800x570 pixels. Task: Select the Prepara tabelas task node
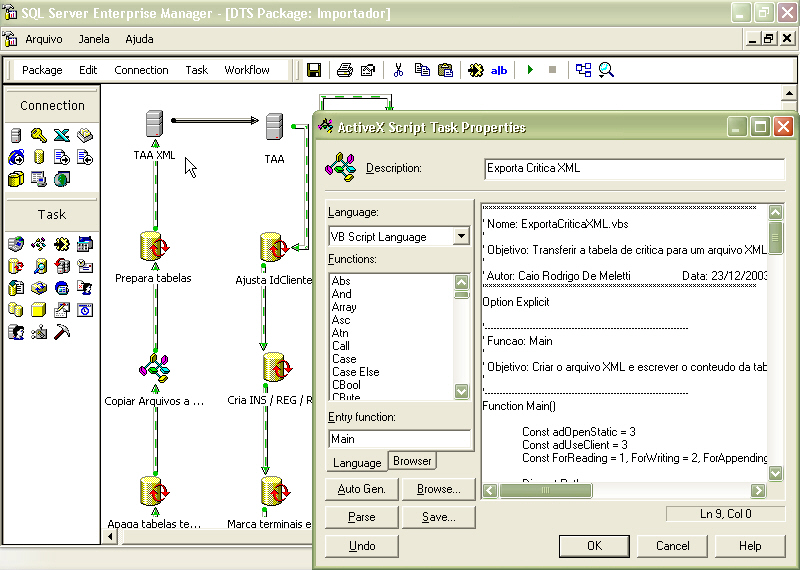[154, 247]
